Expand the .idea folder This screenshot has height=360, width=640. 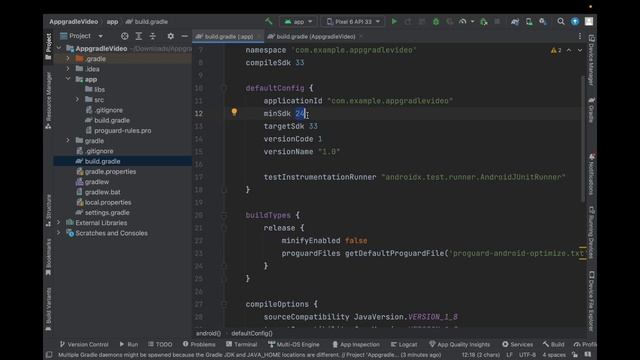pyautogui.click(x=68, y=69)
